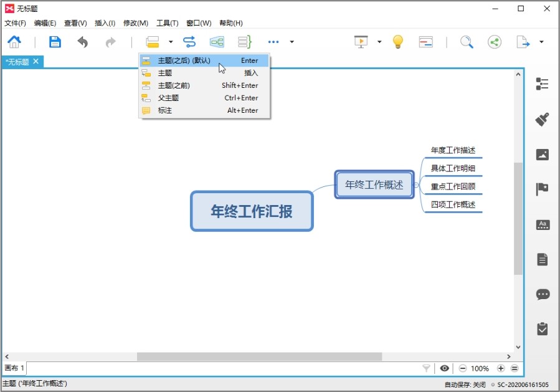Open the lightbulb brainstorming mode
This screenshot has width=560, height=392.
398,42
